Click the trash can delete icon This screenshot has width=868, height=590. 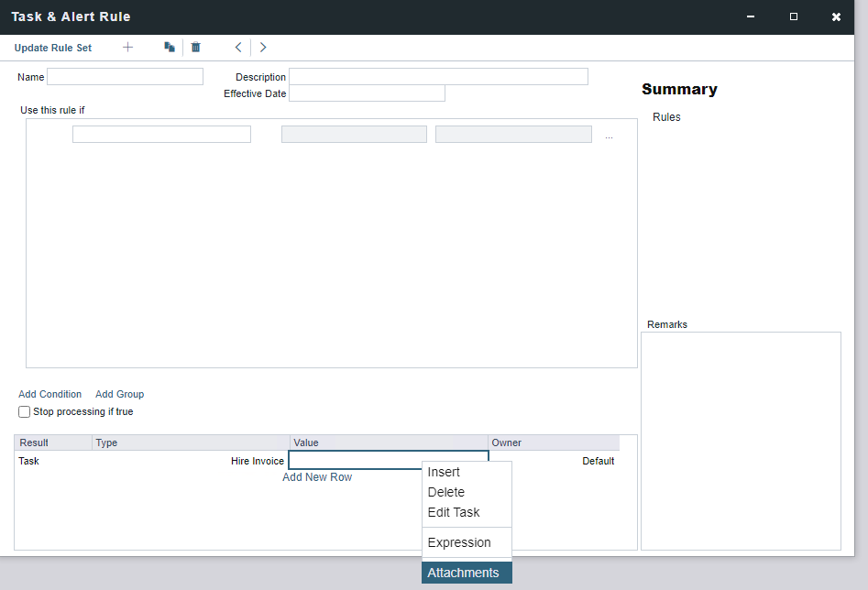(x=195, y=48)
